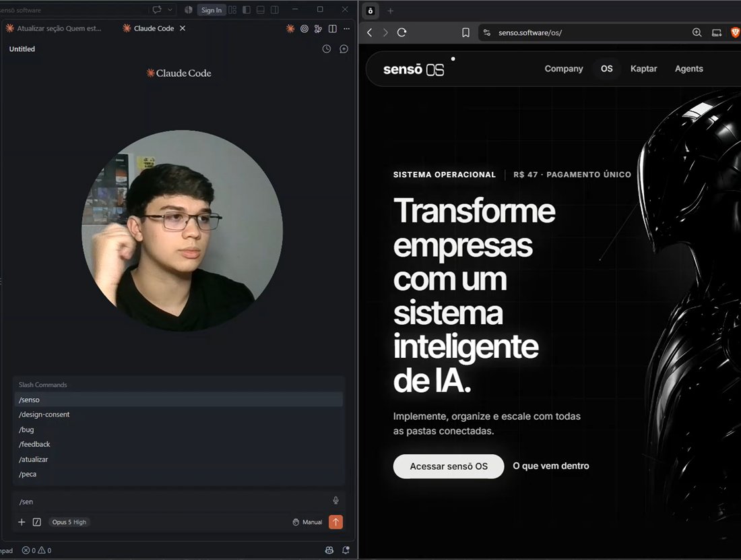
Task: Open errors and warnings in status bar
Action: [36, 550]
